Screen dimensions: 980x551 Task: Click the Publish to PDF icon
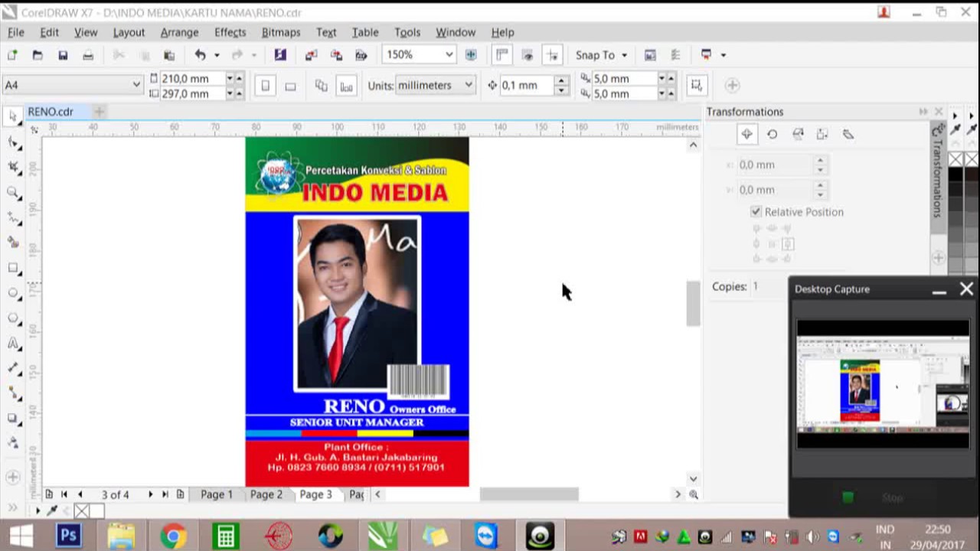361,55
